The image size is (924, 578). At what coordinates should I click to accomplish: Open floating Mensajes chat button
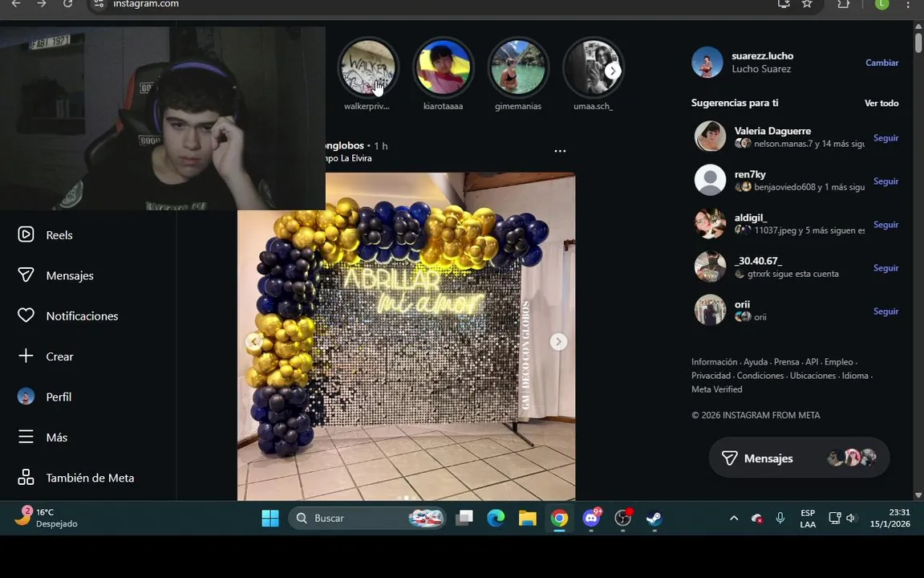[x=799, y=458]
